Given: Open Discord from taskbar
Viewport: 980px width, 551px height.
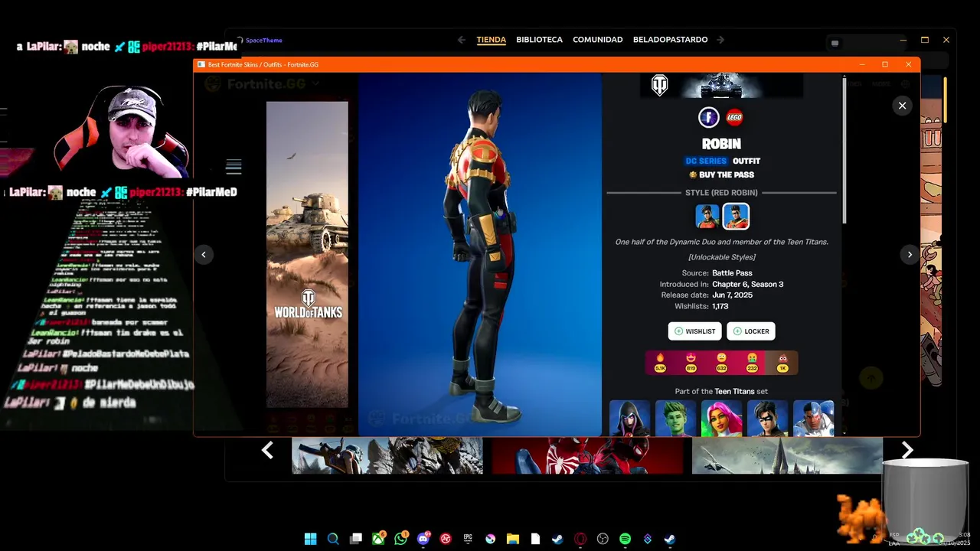Looking at the screenshot, I should pyautogui.click(x=423, y=539).
